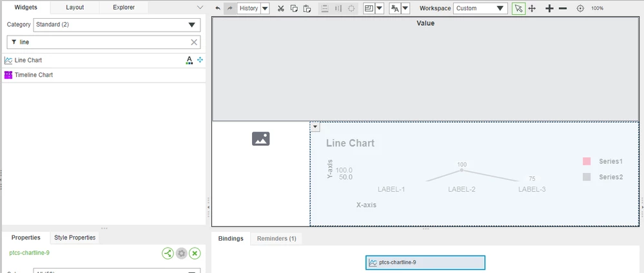Viewport: 644px width, 273px height.
Task: Clear the 'line' filter with X
Action: [194, 42]
